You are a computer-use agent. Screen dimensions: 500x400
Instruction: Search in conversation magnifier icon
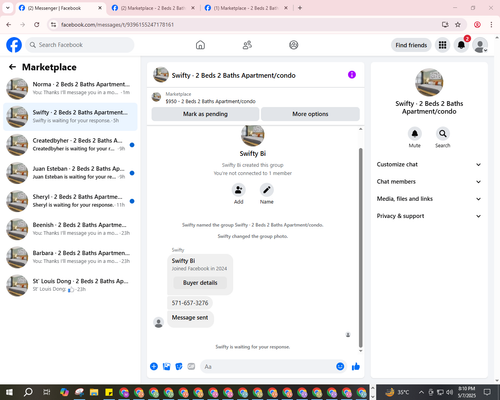tap(443, 134)
